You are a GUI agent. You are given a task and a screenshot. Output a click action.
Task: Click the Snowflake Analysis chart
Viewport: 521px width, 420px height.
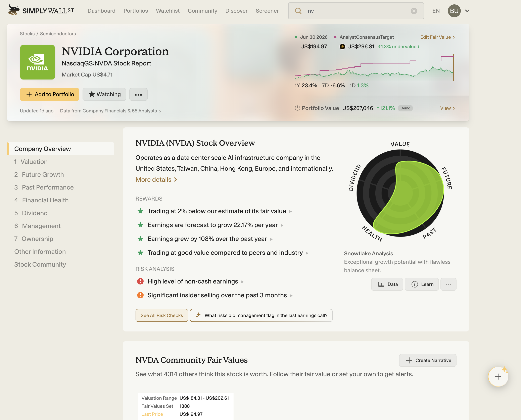point(400,193)
